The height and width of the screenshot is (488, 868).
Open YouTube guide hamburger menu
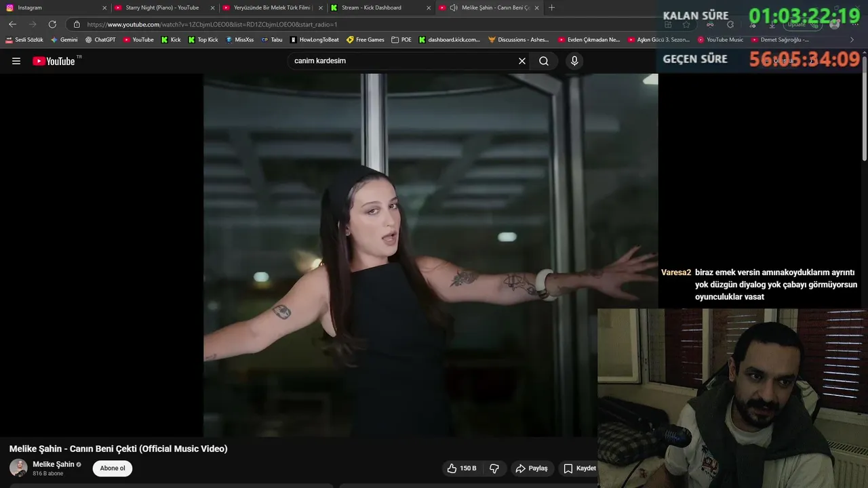[16, 61]
